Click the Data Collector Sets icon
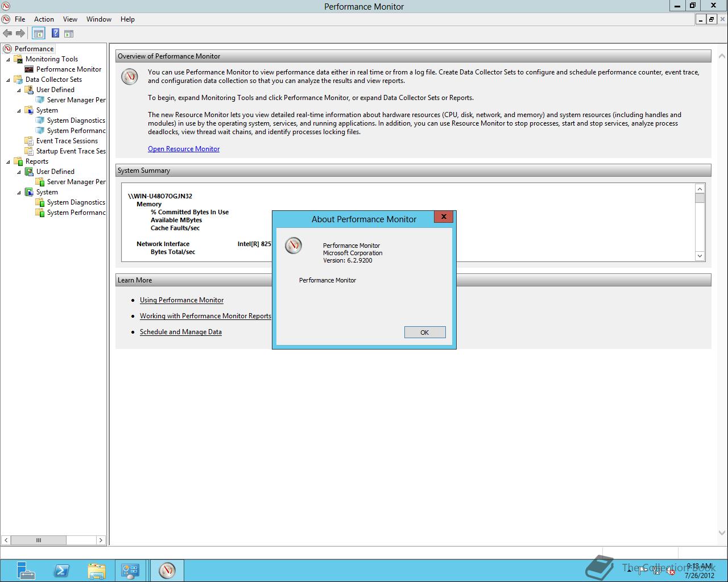The image size is (728, 582). [18, 80]
